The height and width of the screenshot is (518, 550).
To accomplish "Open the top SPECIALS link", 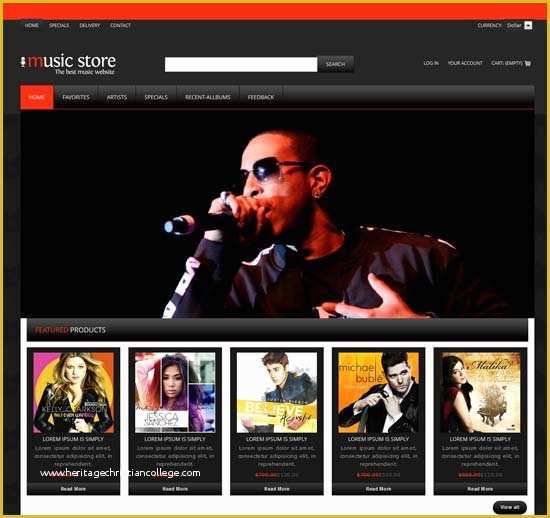I will pyautogui.click(x=59, y=25).
